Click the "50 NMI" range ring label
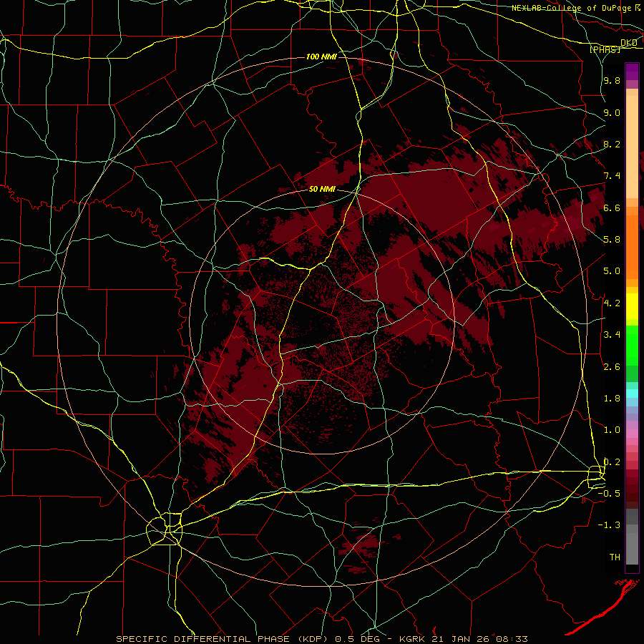The width and height of the screenshot is (644, 644). coord(322,190)
